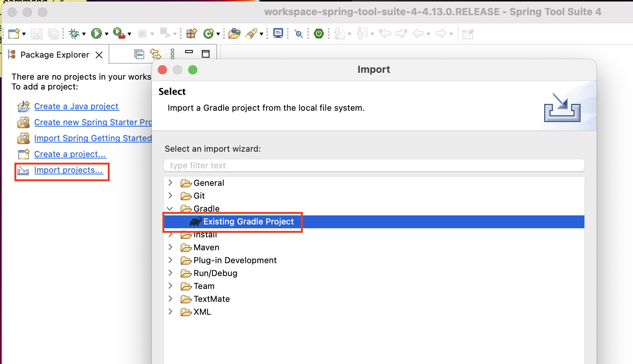633x364 pixels.
Task: Click Collapse All in Package Explorer
Action: pyautogui.click(x=139, y=54)
